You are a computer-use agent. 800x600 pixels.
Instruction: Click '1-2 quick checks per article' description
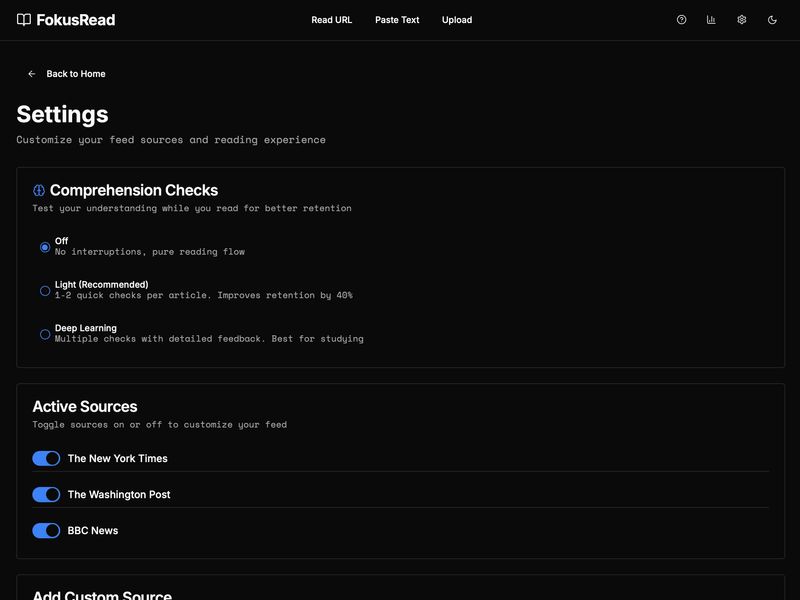coord(204,295)
